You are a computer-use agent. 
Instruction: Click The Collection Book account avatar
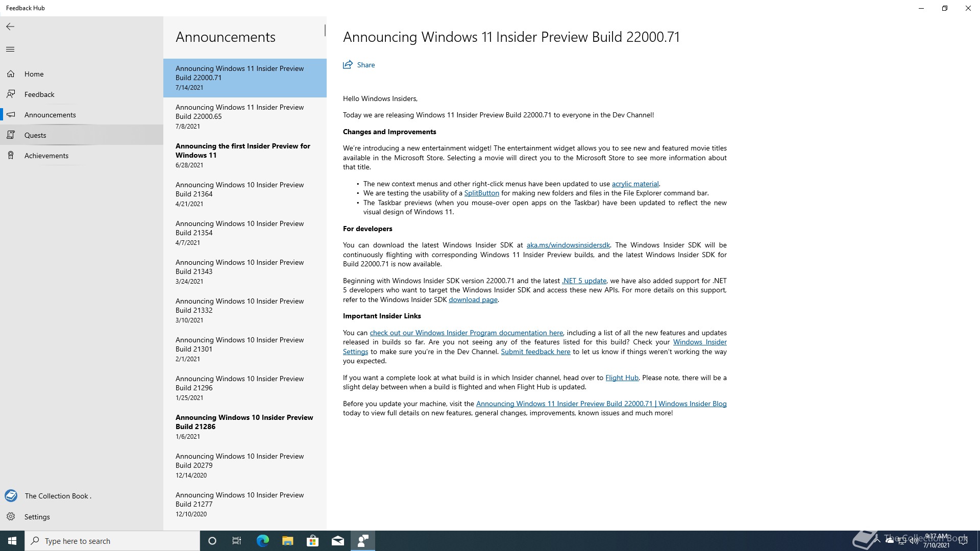(x=11, y=495)
